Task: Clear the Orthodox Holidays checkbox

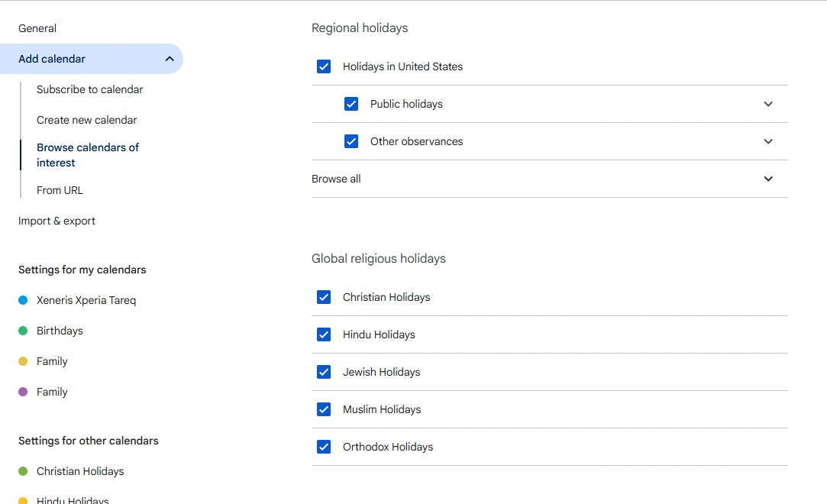Action: coord(324,447)
